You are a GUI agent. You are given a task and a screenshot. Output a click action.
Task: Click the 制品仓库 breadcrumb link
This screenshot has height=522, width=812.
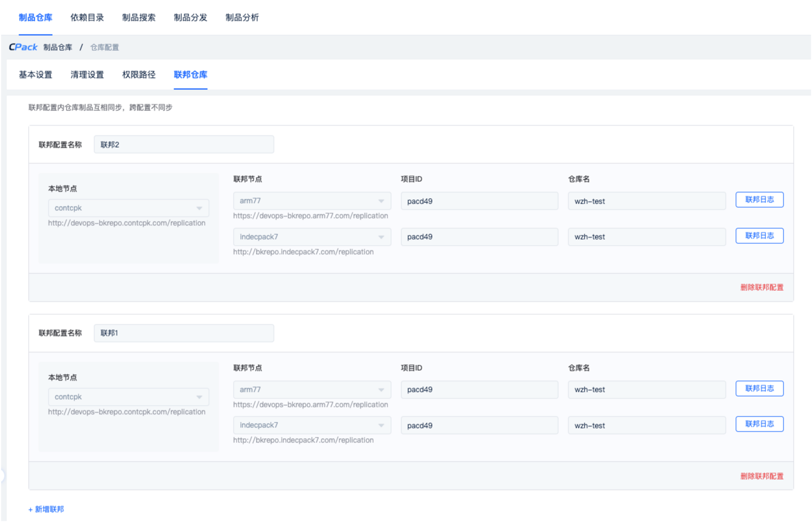click(58, 47)
